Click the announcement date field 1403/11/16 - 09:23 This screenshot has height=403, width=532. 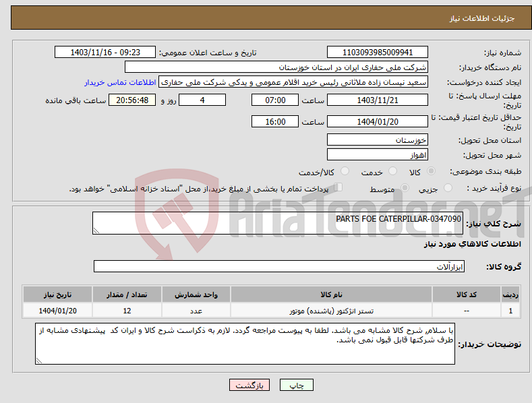[x=105, y=53]
